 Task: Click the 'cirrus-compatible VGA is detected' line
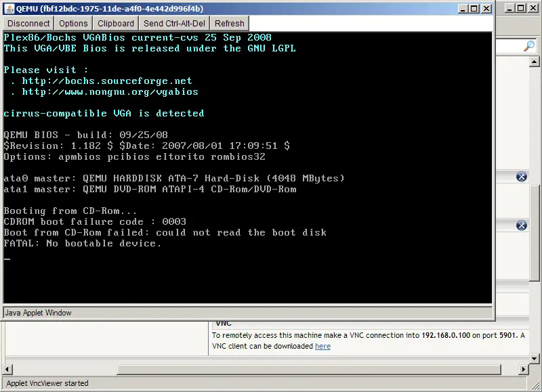coord(104,113)
